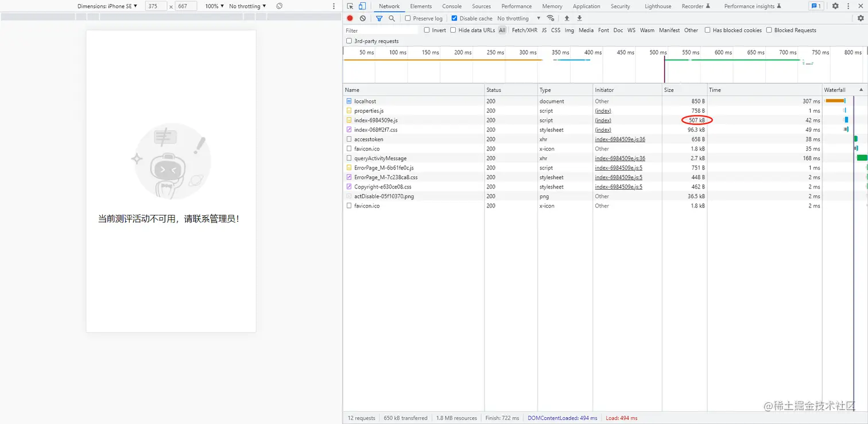Open the network search magnifier
This screenshot has width=868, height=424.
point(392,18)
